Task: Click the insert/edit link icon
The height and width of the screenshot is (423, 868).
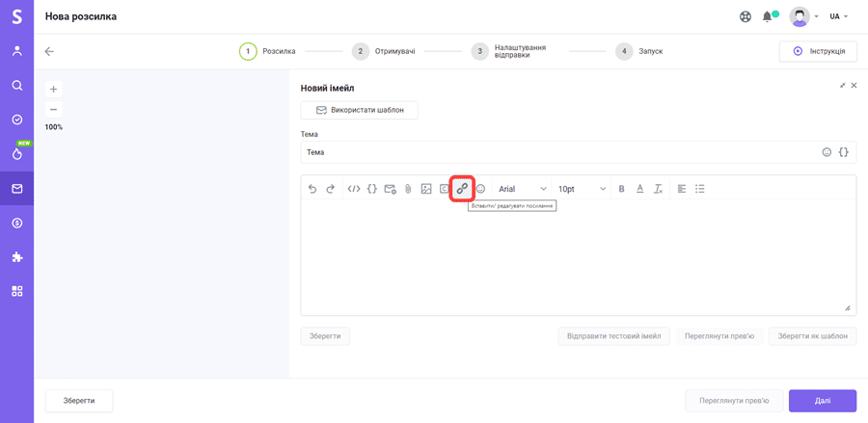Action: click(462, 189)
